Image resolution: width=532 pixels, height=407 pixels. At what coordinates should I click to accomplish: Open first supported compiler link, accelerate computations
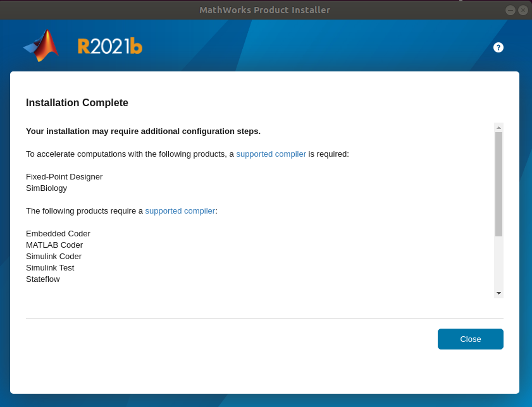[271, 154]
